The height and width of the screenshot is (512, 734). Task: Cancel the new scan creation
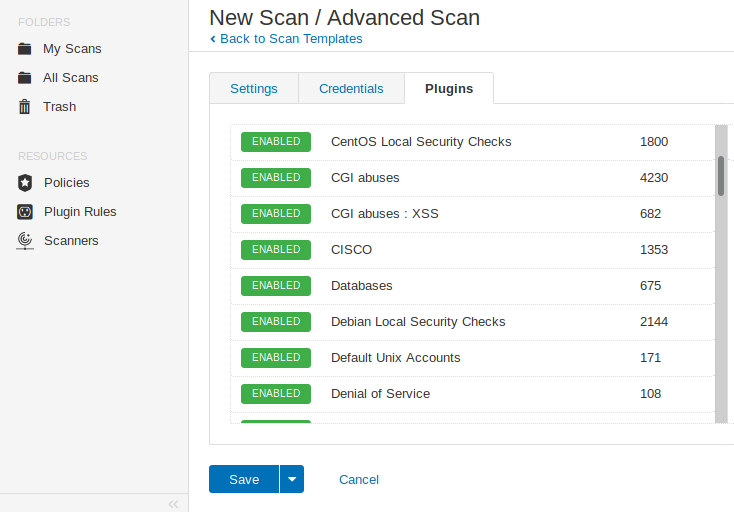click(x=359, y=479)
